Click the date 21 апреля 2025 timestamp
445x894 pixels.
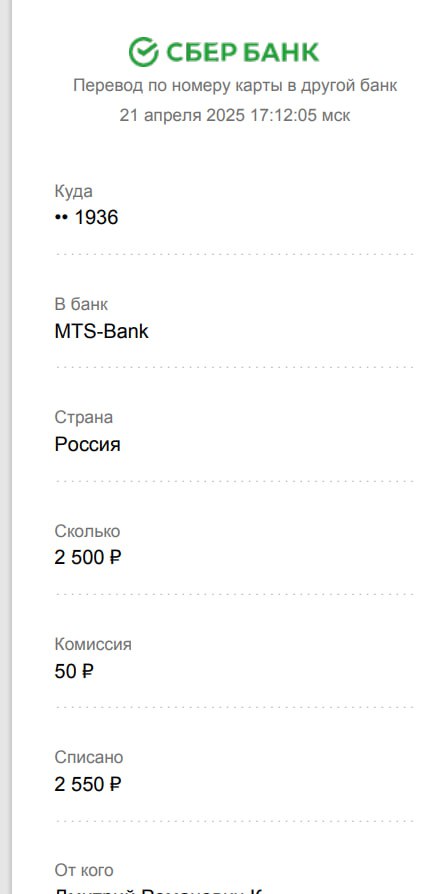[235, 115]
